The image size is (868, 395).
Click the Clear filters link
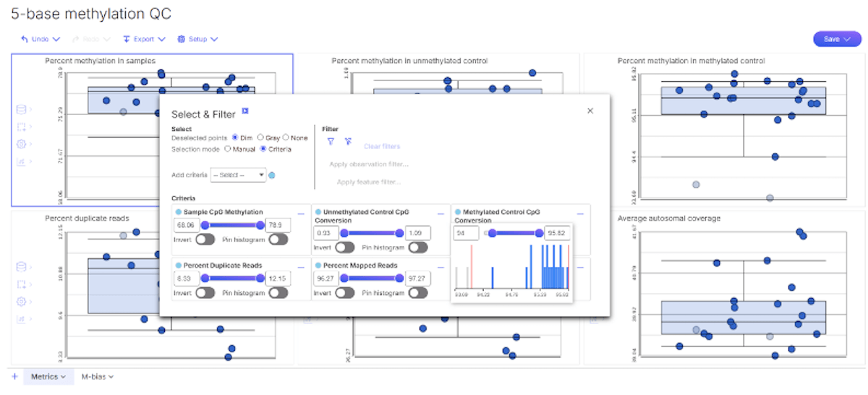point(381,146)
